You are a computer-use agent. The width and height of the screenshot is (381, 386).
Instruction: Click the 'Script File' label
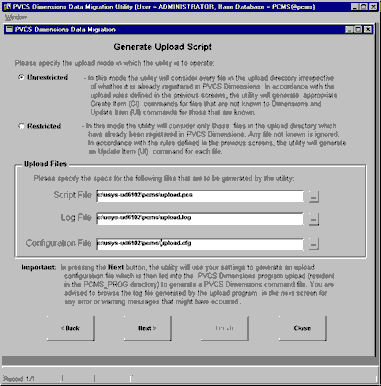[x=72, y=195]
